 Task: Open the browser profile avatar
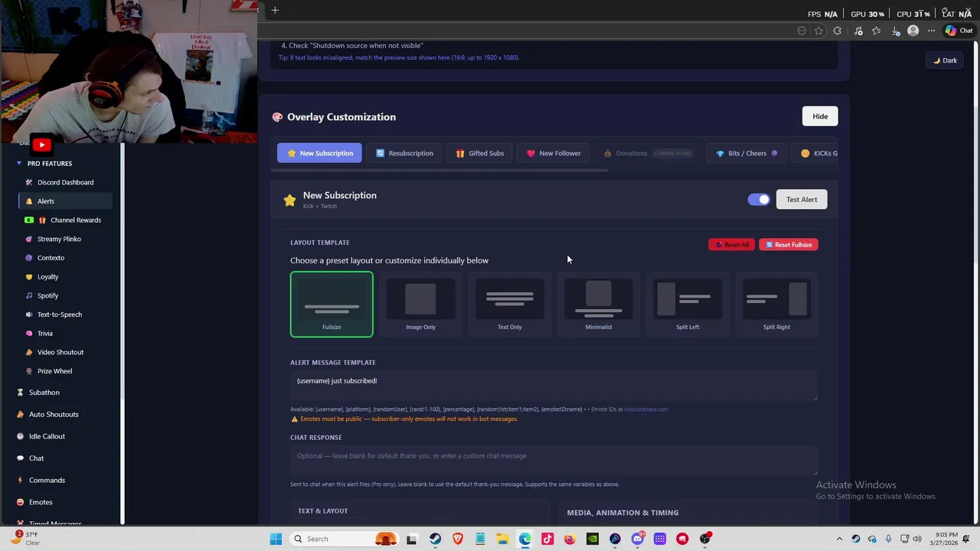913,31
